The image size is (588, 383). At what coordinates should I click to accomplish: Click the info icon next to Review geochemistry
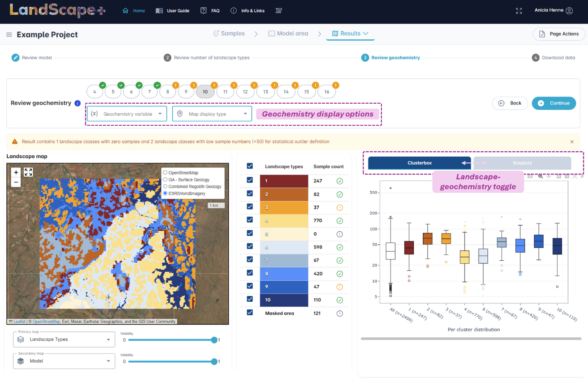(77, 103)
